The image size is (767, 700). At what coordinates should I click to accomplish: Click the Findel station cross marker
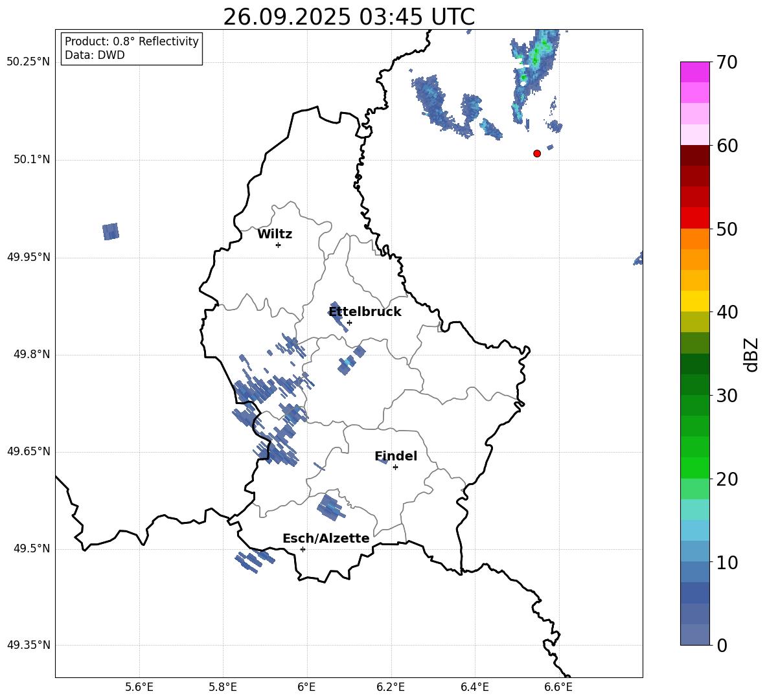(395, 468)
